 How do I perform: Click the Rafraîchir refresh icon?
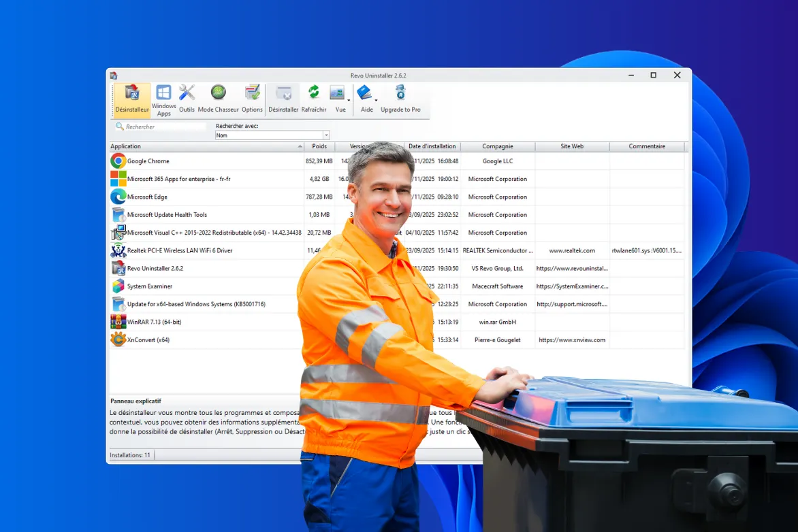point(313,99)
